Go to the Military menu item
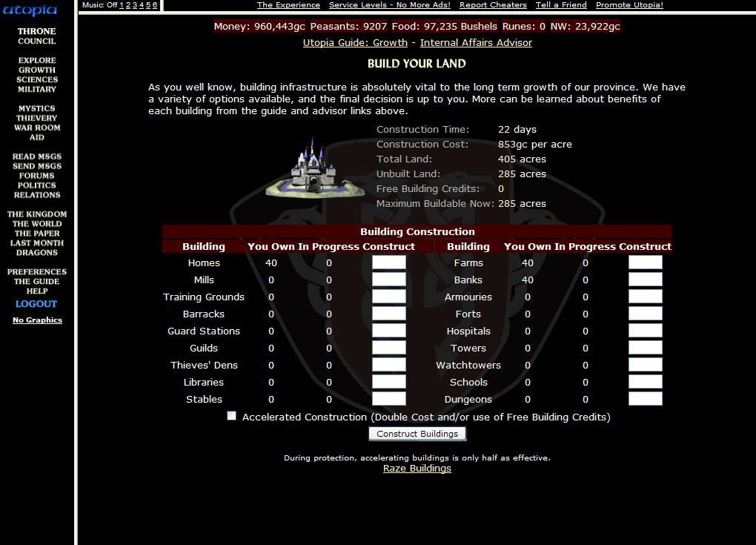The height and width of the screenshot is (545, 756). (36, 89)
